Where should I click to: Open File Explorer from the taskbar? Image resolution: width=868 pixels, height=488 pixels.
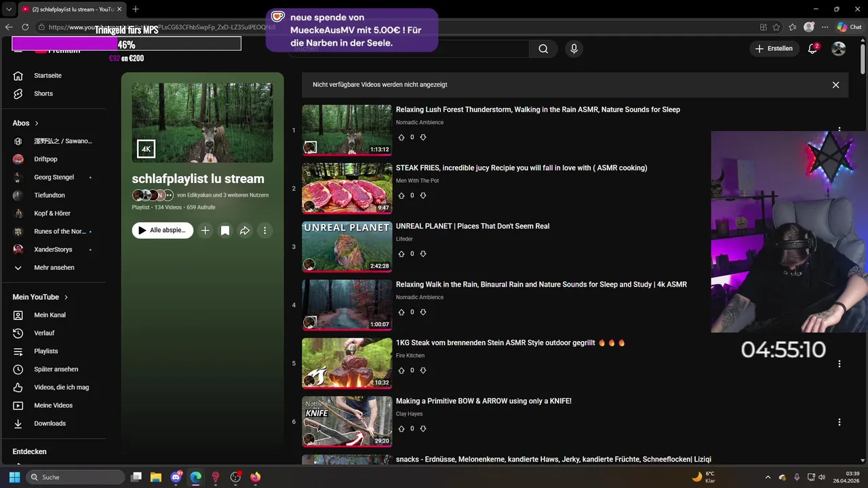(156, 477)
